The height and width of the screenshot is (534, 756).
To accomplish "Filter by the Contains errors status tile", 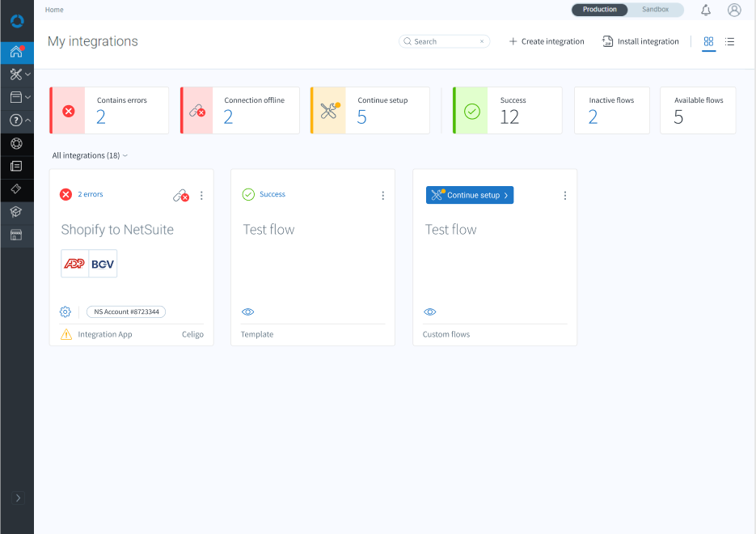I will point(109,110).
